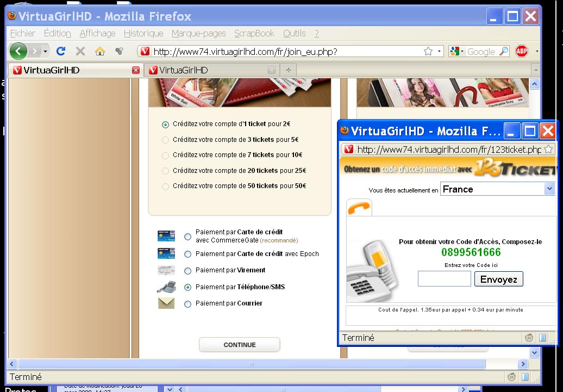Select 1 ticket pour 2€ option

(165, 125)
